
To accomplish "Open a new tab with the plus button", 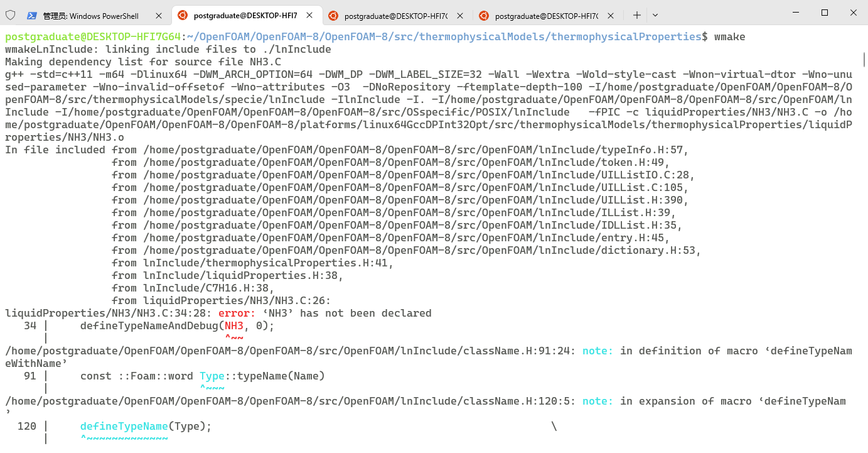I will [636, 15].
